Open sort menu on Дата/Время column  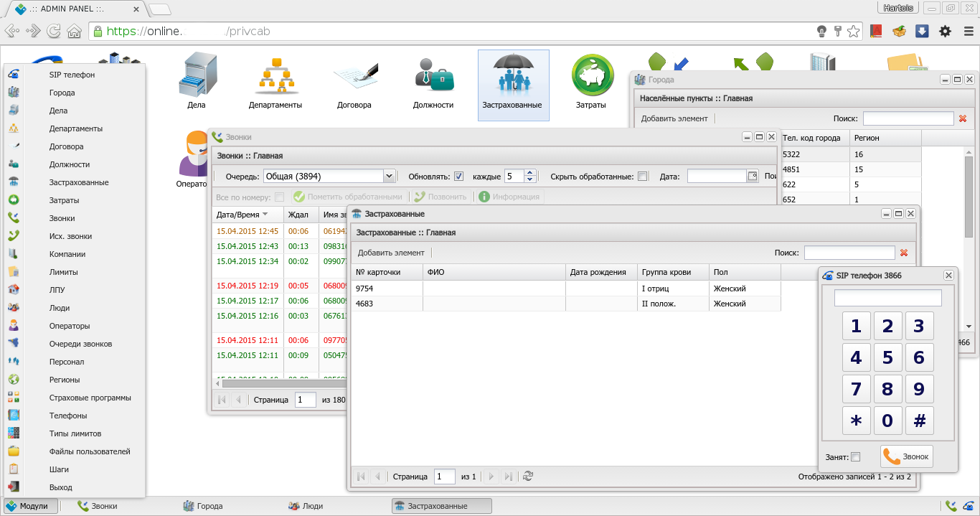click(x=265, y=215)
